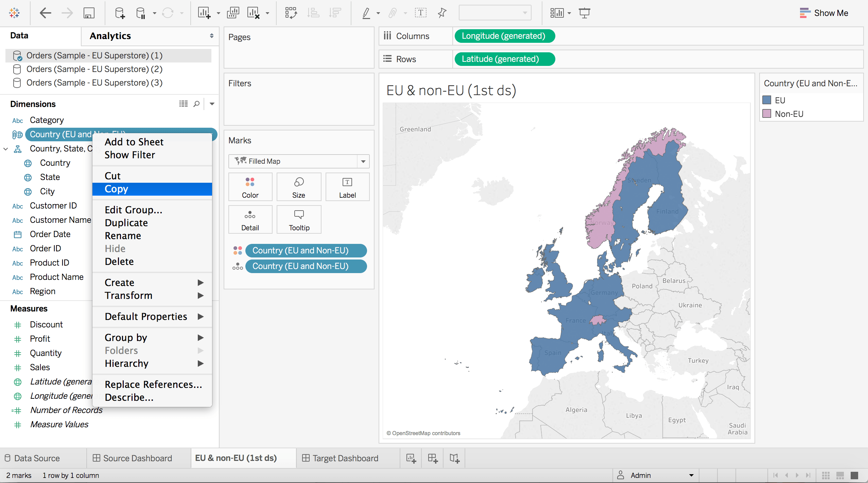Open the Filled Map mark type dropdown
The height and width of the screenshot is (483, 868).
(x=363, y=161)
